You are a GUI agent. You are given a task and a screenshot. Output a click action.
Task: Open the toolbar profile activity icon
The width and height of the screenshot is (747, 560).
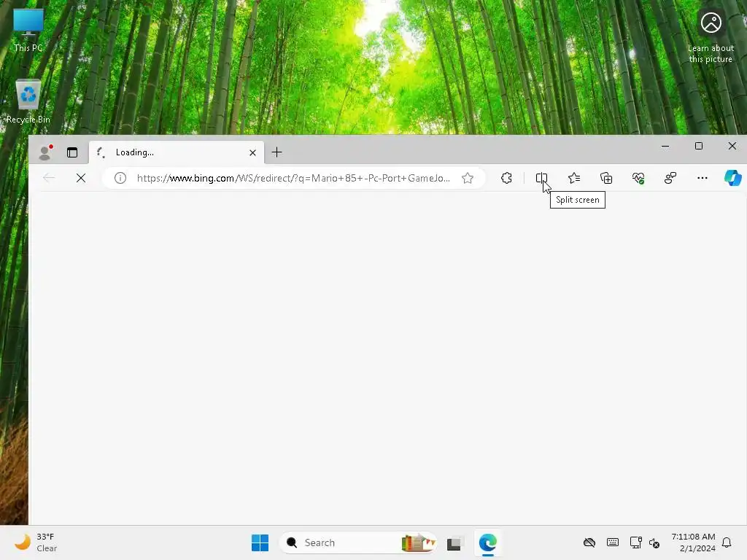(x=670, y=178)
